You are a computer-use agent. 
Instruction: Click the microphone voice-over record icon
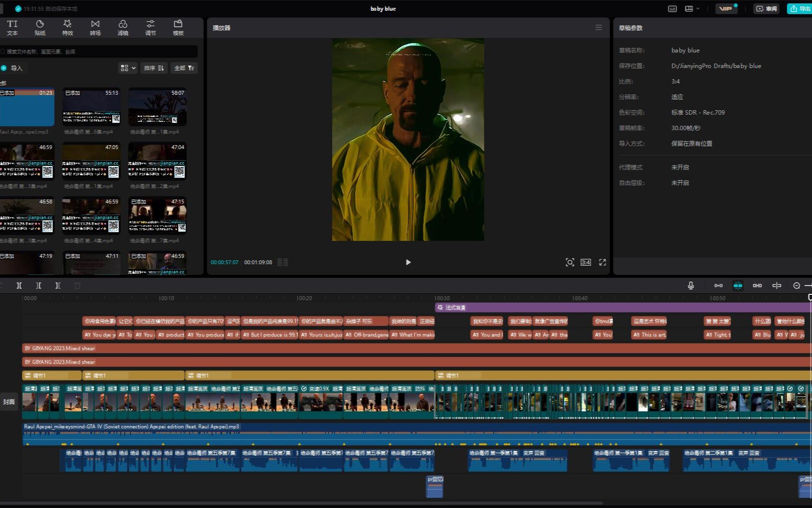[691, 286]
